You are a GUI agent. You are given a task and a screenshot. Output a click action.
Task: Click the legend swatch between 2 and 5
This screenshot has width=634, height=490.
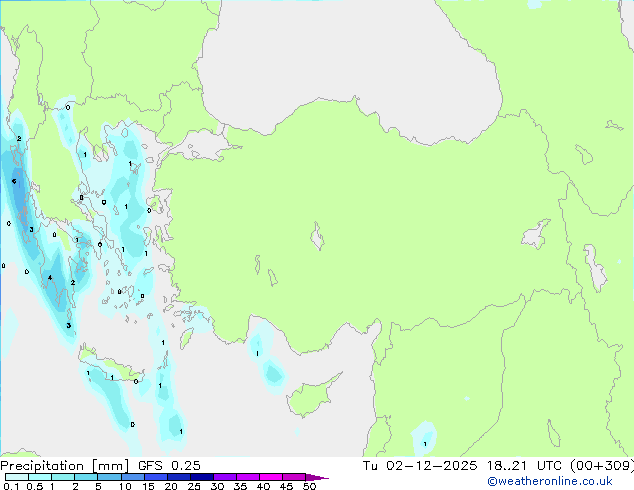pos(86,477)
